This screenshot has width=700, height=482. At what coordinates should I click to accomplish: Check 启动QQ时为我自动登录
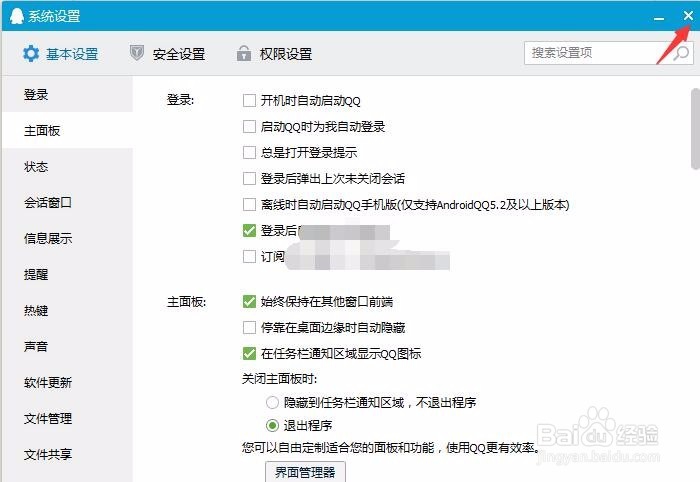pos(249,126)
